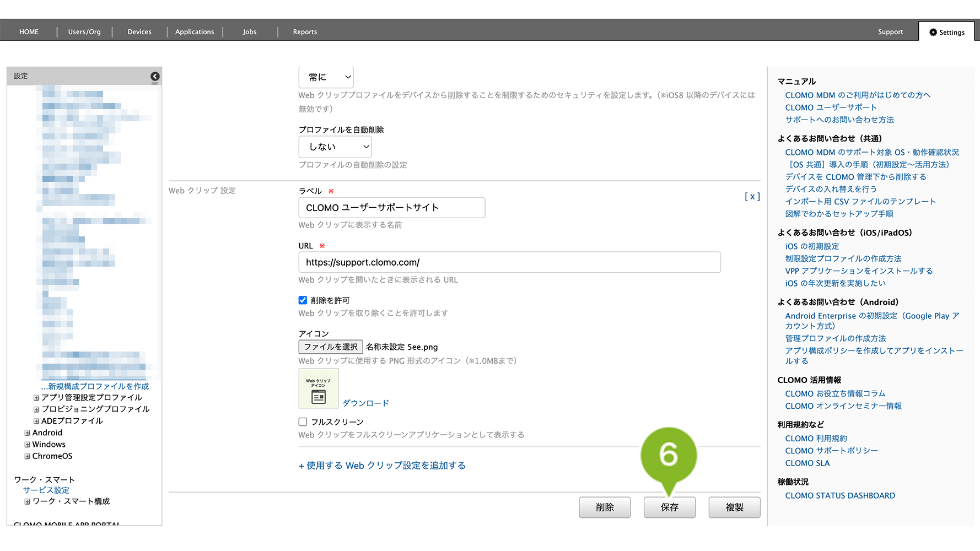Collapse the 設定 sidebar with arrow icon

tap(155, 76)
